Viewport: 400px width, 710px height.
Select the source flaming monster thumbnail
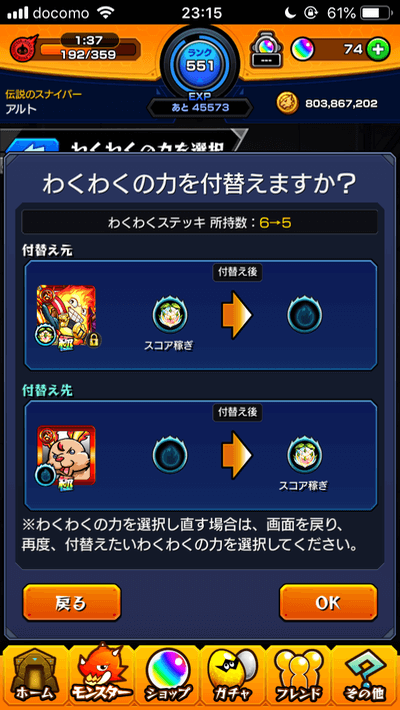tap(67, 315)
